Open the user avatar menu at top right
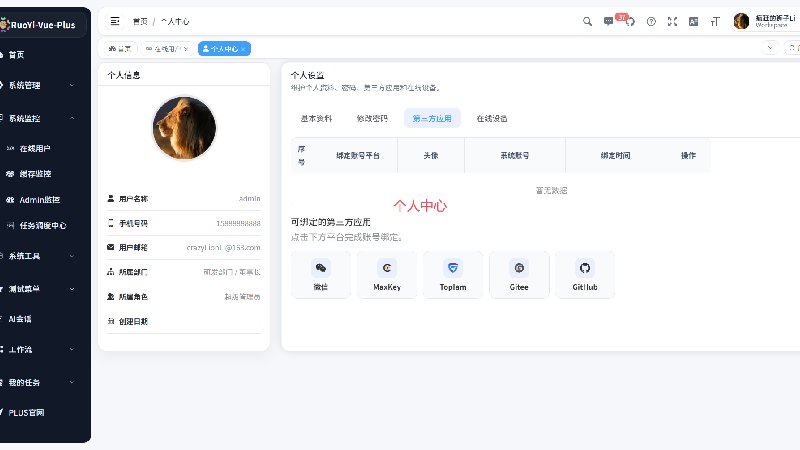The width and height of the screenshot is (800, 450). tap(764, 21)
